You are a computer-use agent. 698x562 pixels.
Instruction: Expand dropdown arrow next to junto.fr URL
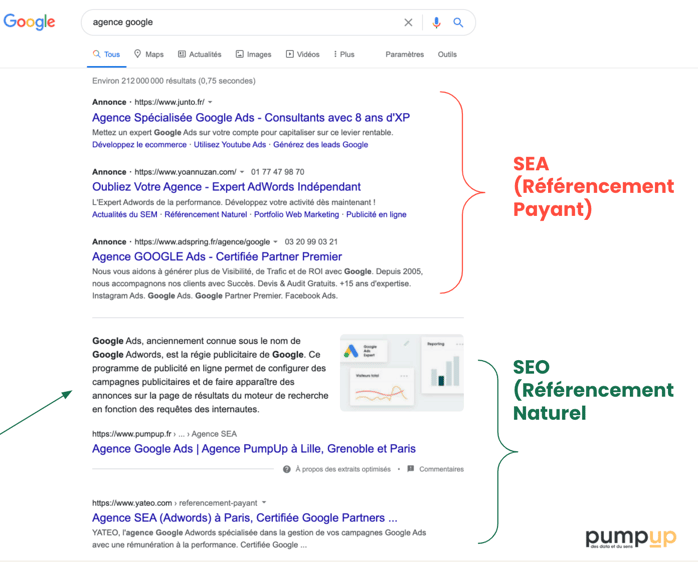[x=210, y=102]
